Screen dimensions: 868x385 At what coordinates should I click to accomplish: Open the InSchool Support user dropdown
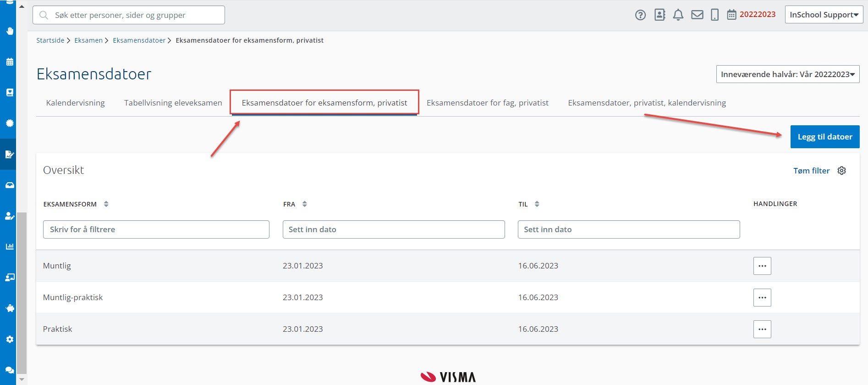click(x=824, y=15)
